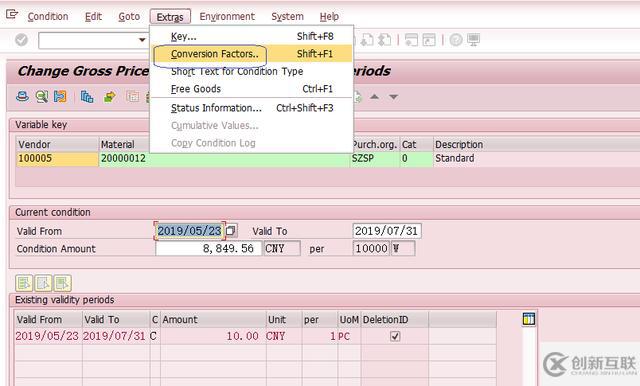Click the generate shortcut icon
Screen dimensions: 640x386
click(429, 40)
